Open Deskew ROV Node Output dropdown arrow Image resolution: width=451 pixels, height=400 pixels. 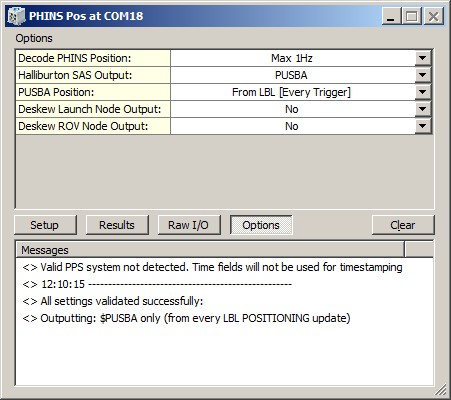pyautogui.click(x=423, y=126)
